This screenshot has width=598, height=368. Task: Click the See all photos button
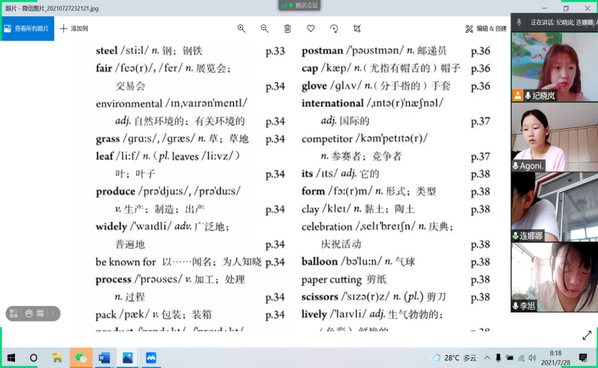[27, 29]
